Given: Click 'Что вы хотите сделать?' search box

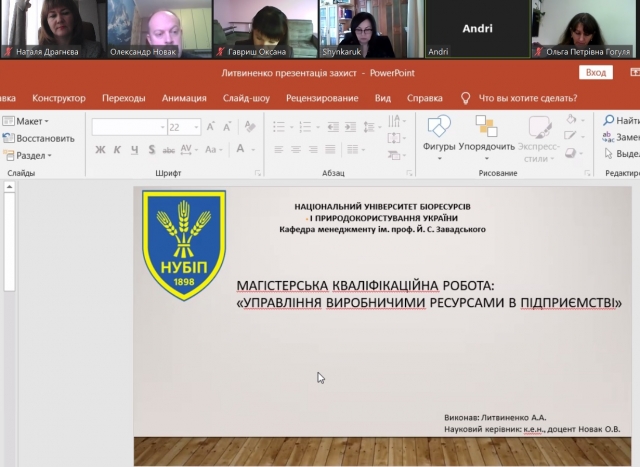Looking at the screenshot, I should 528,98.
